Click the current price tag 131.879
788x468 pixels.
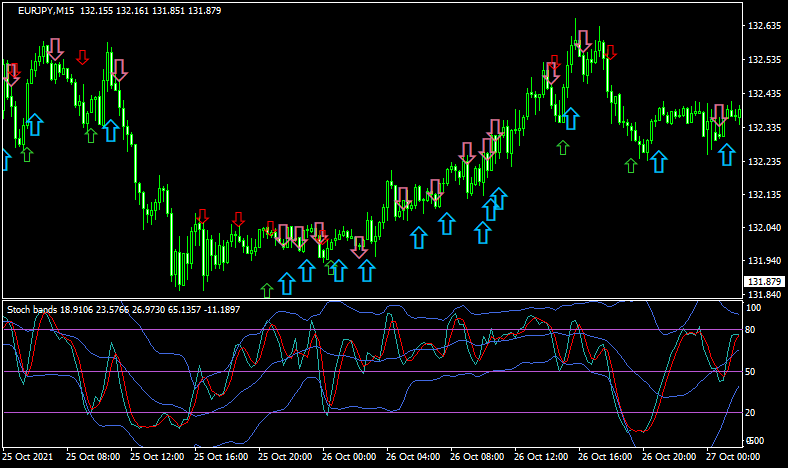click(x=764, y=282)
